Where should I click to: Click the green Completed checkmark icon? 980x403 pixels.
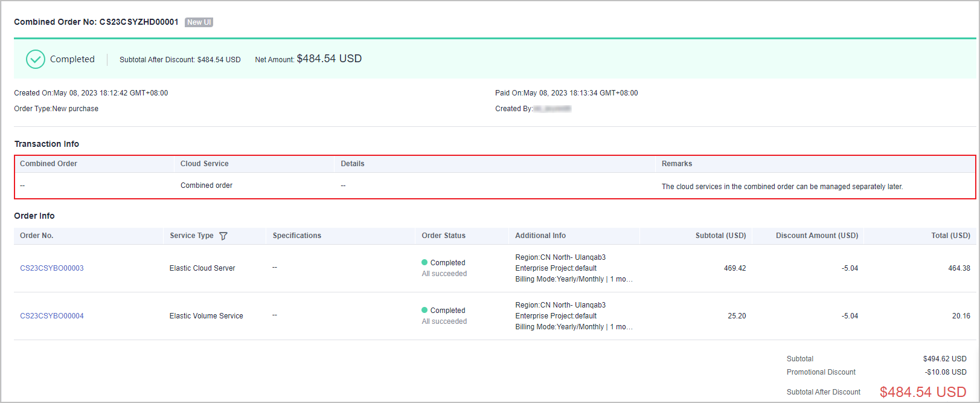36,59
